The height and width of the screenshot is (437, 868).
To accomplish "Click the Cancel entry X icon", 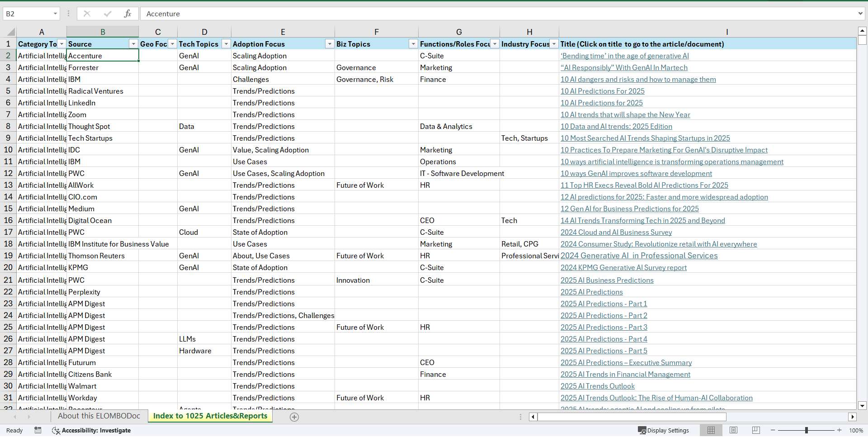I will pos(87,14).
